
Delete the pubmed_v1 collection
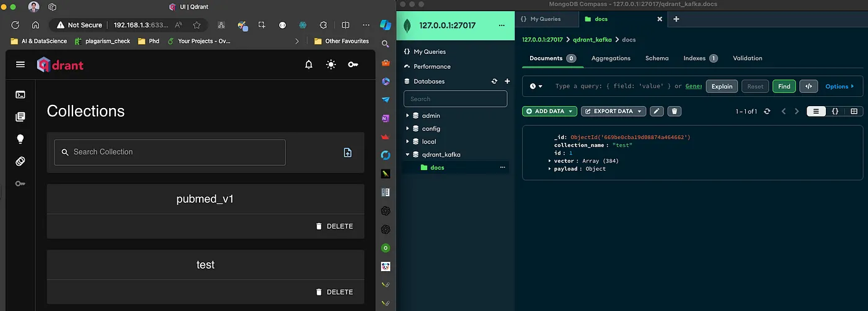[334, 226]
